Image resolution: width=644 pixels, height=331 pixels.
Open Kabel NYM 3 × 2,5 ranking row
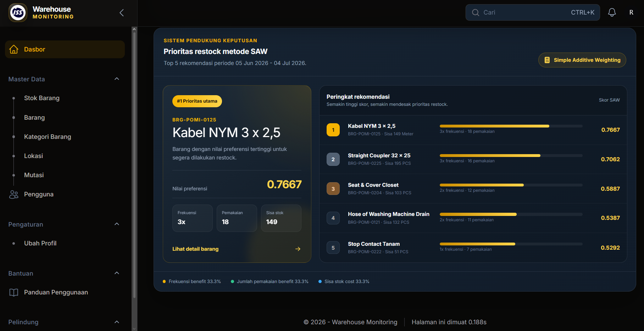pyautogui.click(x=473, y=130)
